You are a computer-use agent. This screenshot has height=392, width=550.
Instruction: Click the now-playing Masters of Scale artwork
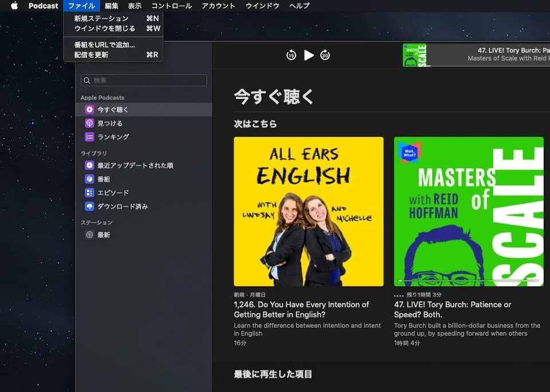(x=415, y=55)
